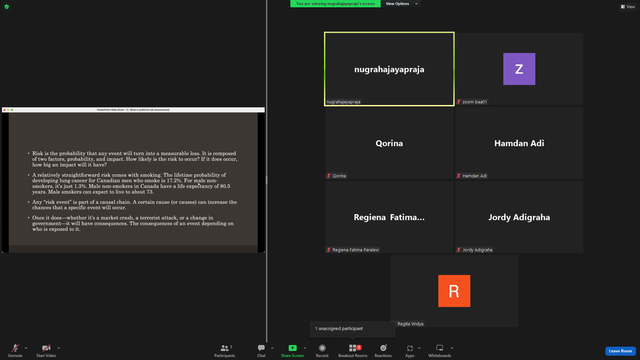Click the green encryption shield icon
Image resolution: width=640 pixels, height=360 pixels.
coord(7,7)
